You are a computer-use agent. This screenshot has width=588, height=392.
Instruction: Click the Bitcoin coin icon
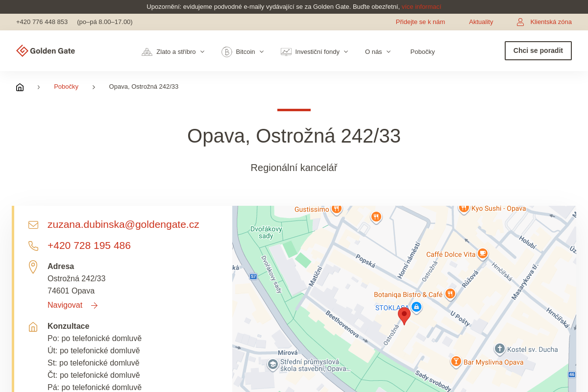[226, 52]
